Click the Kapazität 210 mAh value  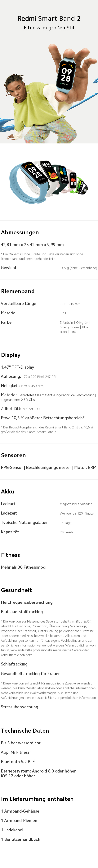point(66,532)
